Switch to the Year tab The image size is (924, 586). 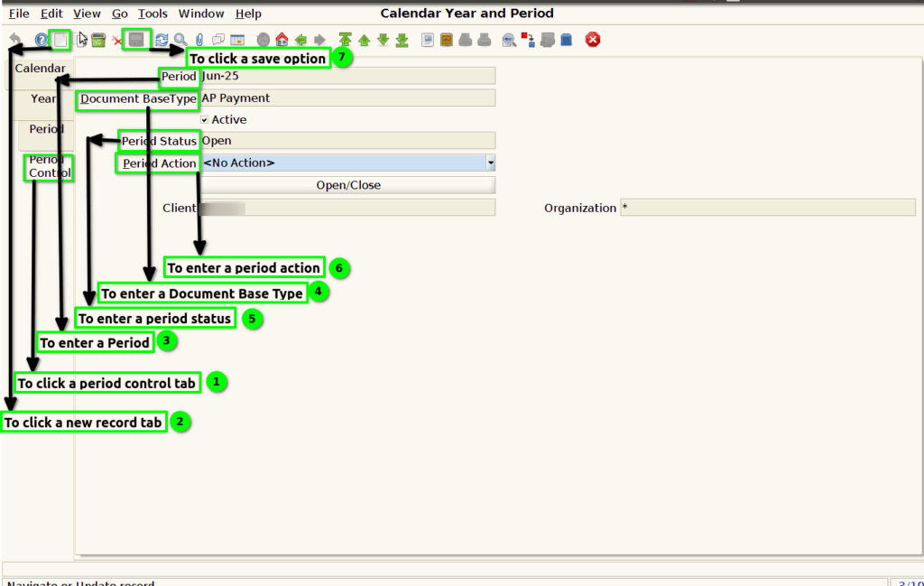43,98
